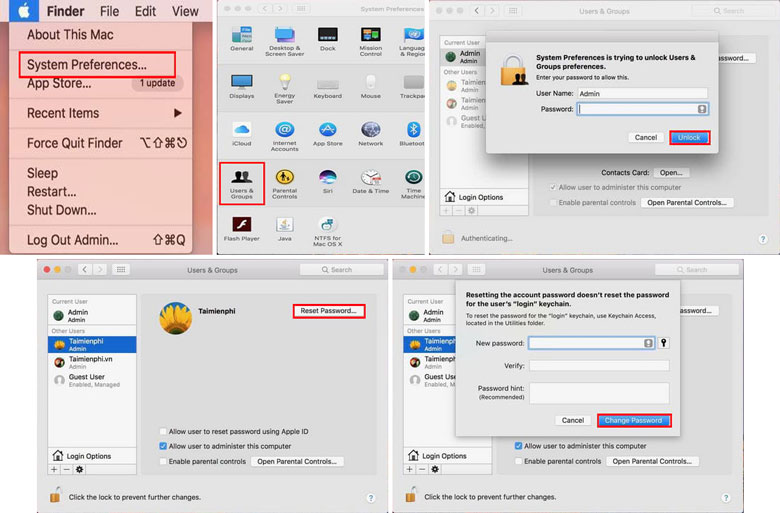Click the Reset Password... button
This screenshot has width=780, height=513.
(x=328, y=310)
